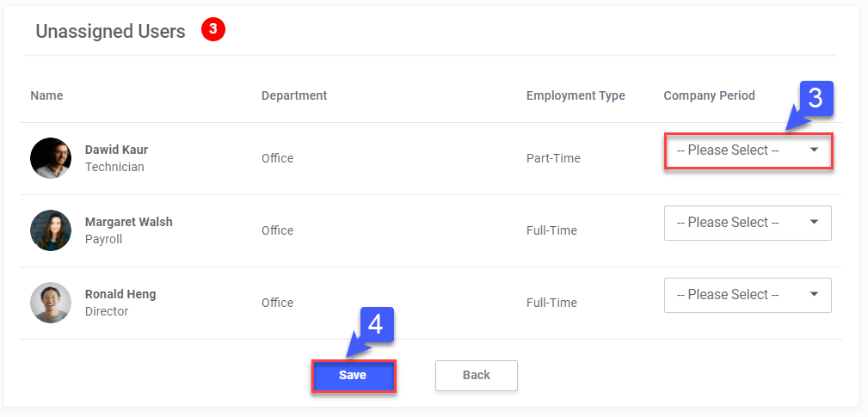Click the Name column header
This screenshot has height=417, width=868.
coord(46,95)
